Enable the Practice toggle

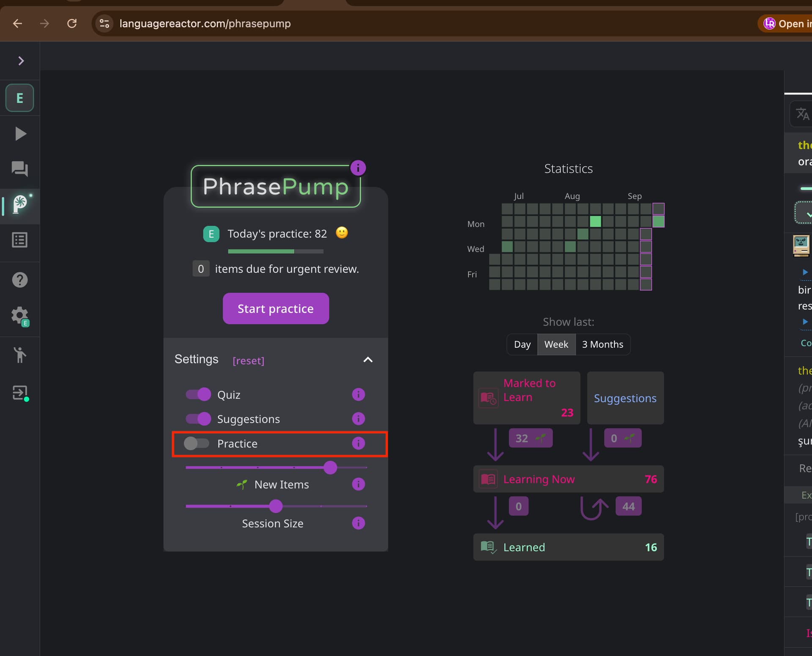pyautogui.click(x=196, y=443)
